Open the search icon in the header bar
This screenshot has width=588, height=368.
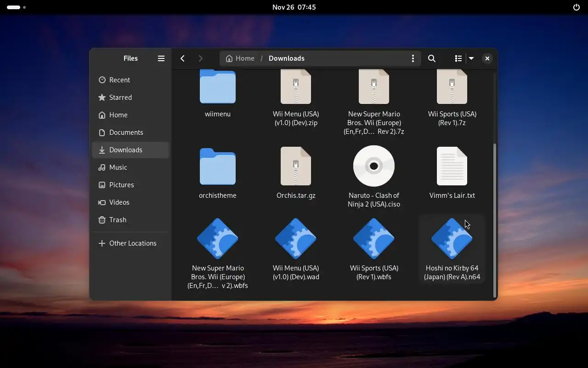(x=432, y=58)
